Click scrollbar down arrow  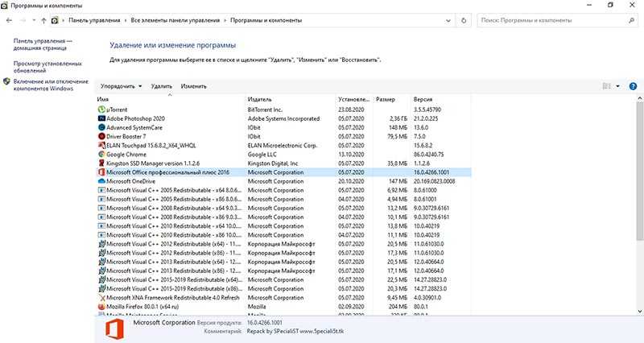pyautogui.click(x=640, y=312)
